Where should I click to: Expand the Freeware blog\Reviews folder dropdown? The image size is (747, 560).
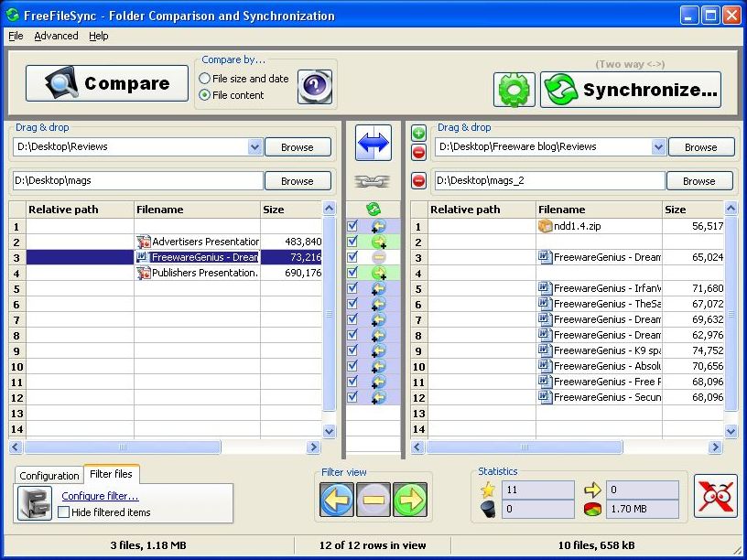[658, 147]
